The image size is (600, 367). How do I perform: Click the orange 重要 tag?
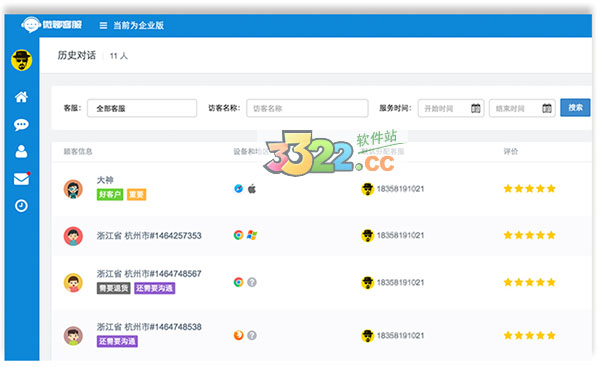point(136,195)
